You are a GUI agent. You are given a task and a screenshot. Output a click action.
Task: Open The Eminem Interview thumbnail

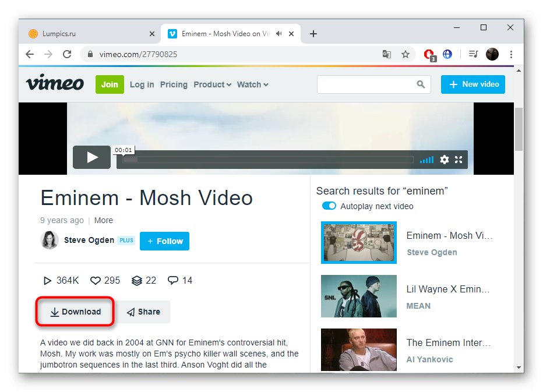point(359,349)
